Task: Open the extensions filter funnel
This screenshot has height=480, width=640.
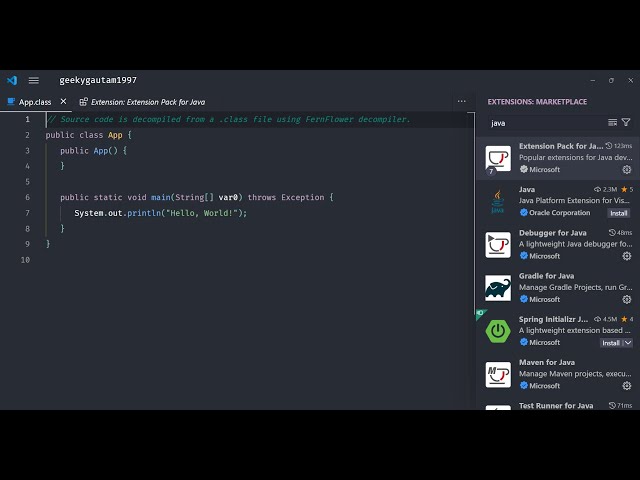Action: 626,123
